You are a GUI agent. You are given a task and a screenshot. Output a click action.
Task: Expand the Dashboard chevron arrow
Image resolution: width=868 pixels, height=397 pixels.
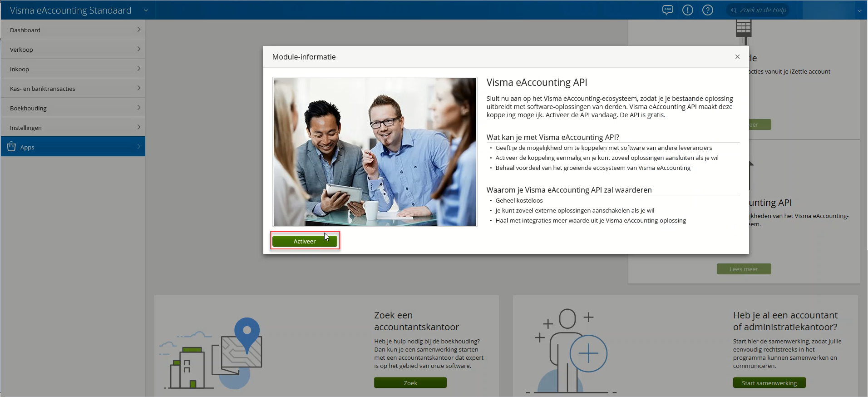point(138,30)
